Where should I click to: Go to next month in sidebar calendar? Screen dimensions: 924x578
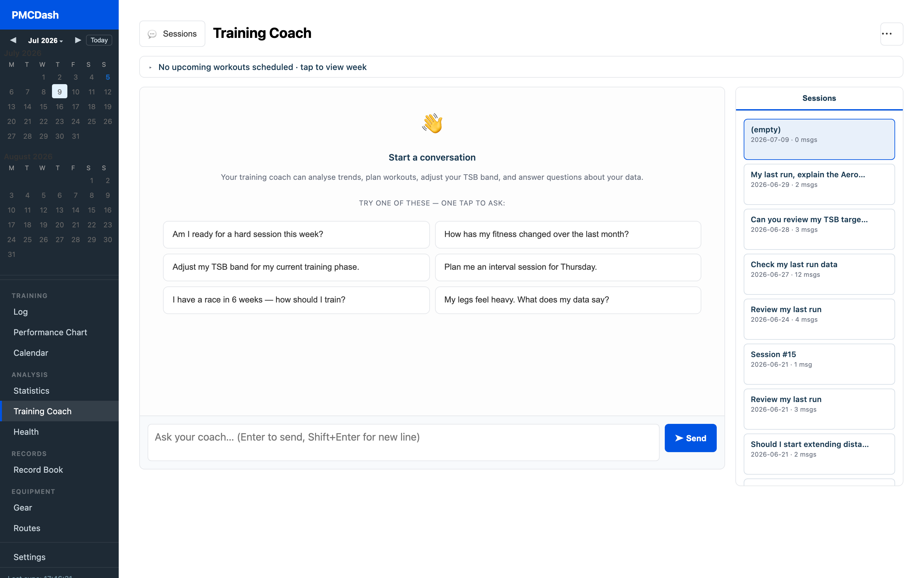click(x=78, y=40)
